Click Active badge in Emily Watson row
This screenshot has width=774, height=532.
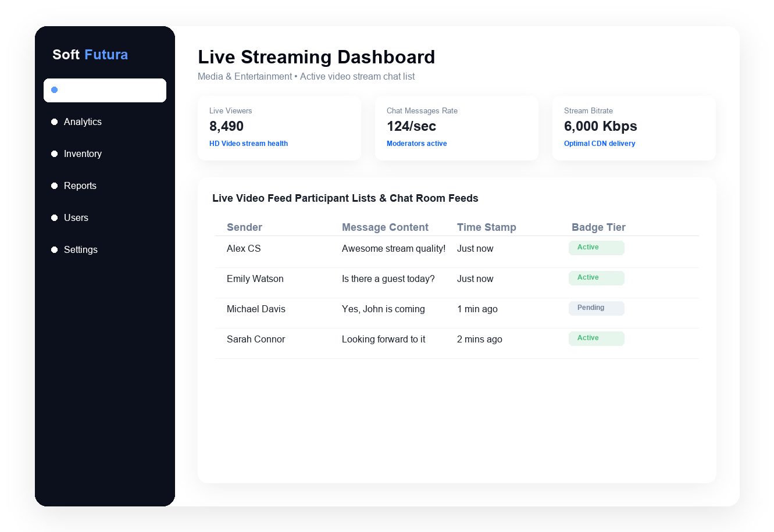(x=597, y=278)
